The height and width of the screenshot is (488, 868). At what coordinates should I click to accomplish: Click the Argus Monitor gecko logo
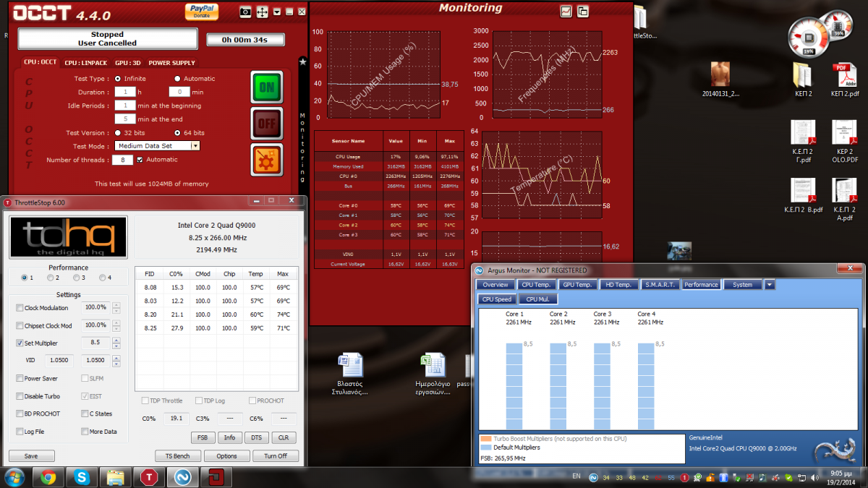tap(835, 450)
